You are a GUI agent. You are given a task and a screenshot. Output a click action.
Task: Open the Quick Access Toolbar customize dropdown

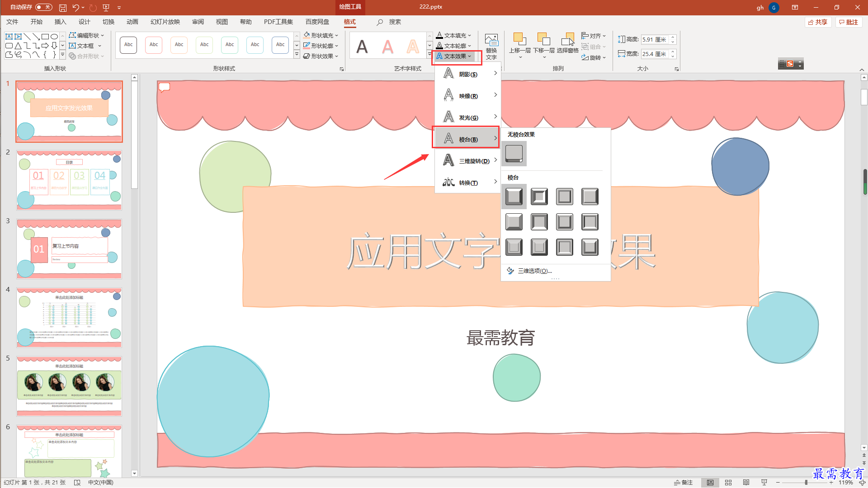point(119,8)
